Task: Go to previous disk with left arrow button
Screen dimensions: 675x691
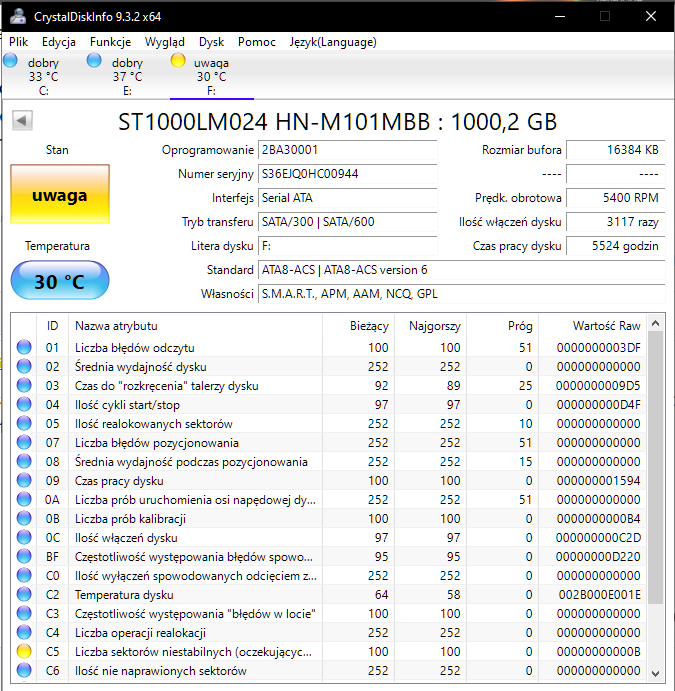Action: (22, 120)
